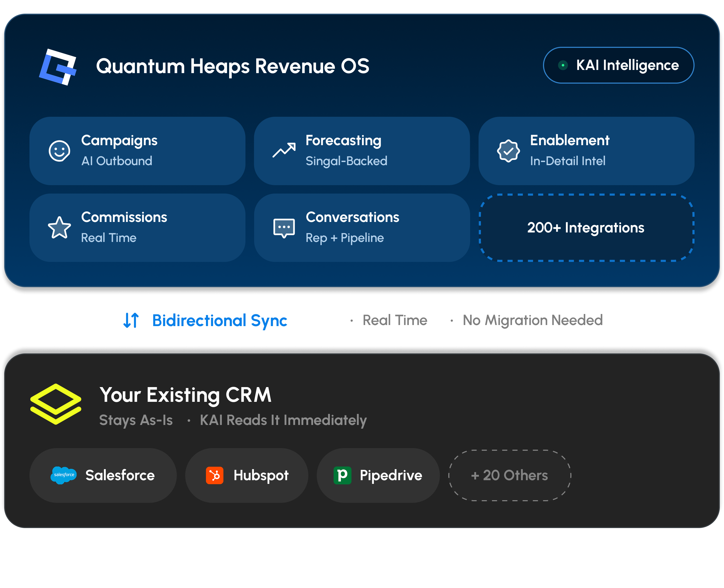Click the yellow stacked layers icon
This screenshot has height=588, width=724.
56,404
